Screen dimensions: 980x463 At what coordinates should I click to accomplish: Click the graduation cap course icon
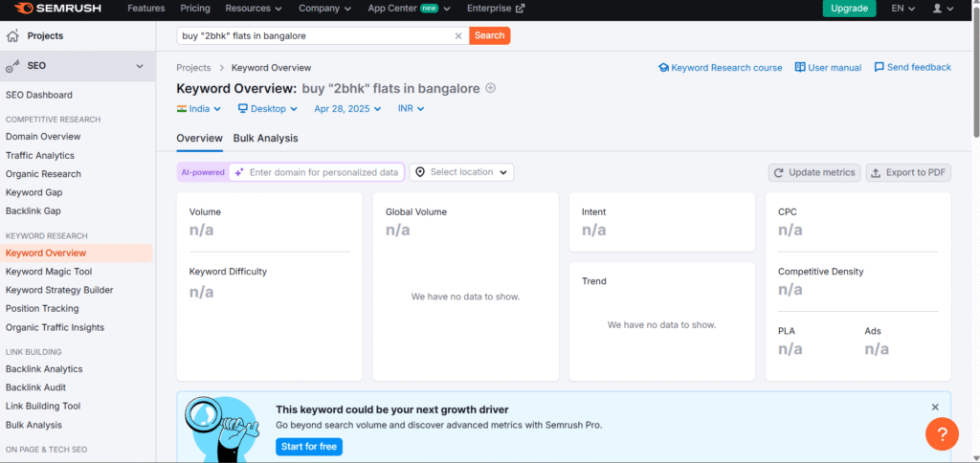664,68
